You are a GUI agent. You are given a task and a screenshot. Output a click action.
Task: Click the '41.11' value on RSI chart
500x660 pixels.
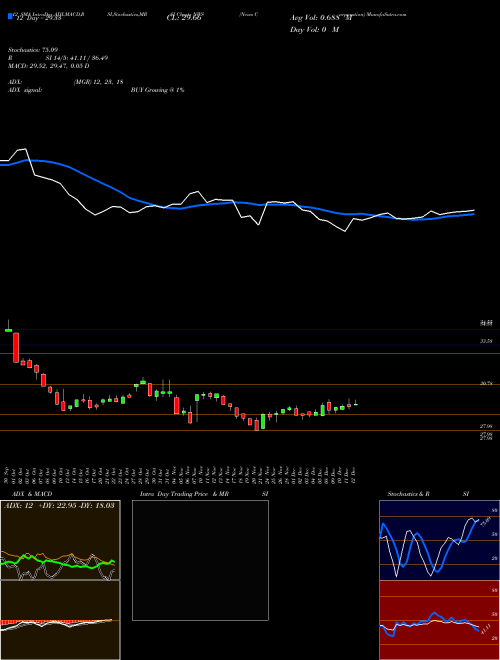pos(485,630)
